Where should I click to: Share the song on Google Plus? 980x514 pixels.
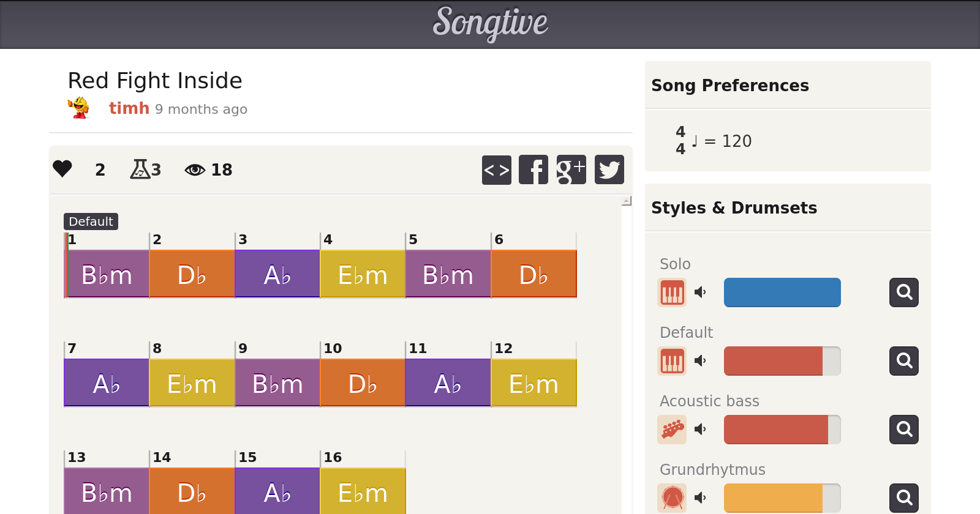tap(571, 169)
